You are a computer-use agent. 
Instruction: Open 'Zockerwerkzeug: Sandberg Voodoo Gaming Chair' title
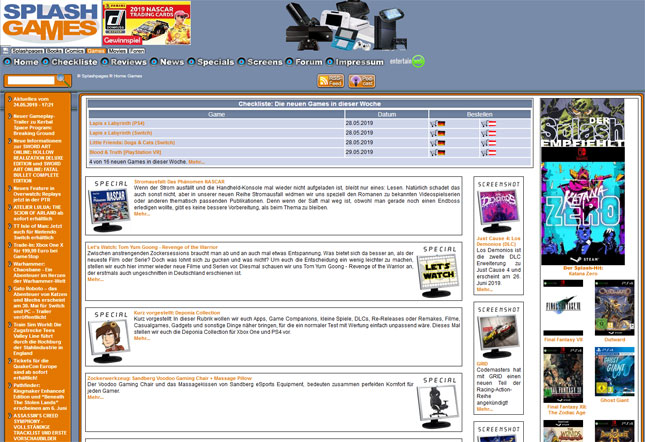pos(169,378)
